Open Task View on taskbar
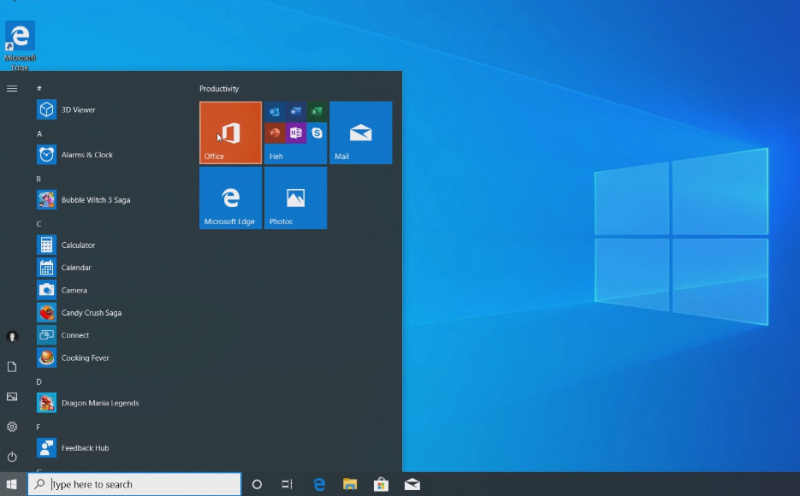Image resolution: width=800 pixels, height=496 pixels. pos(287,484)
